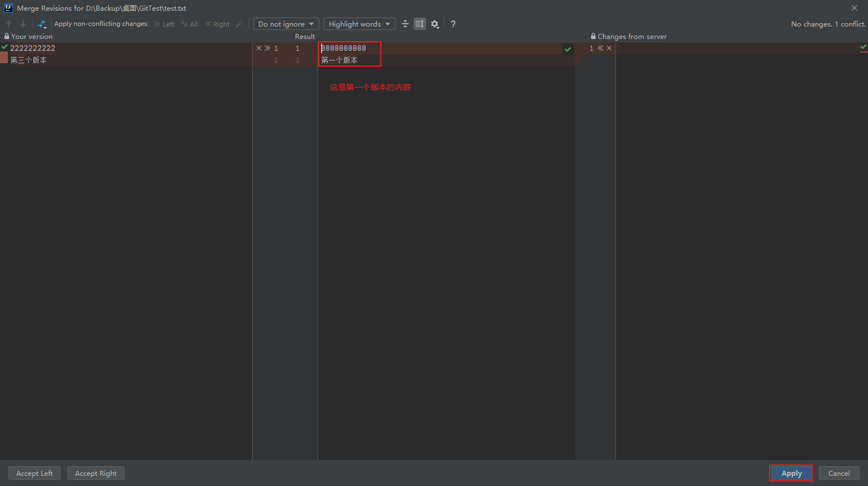Apply non-conflicting changes from Left
This screenshot has width=868, height=486.
(x=164, y=24)
